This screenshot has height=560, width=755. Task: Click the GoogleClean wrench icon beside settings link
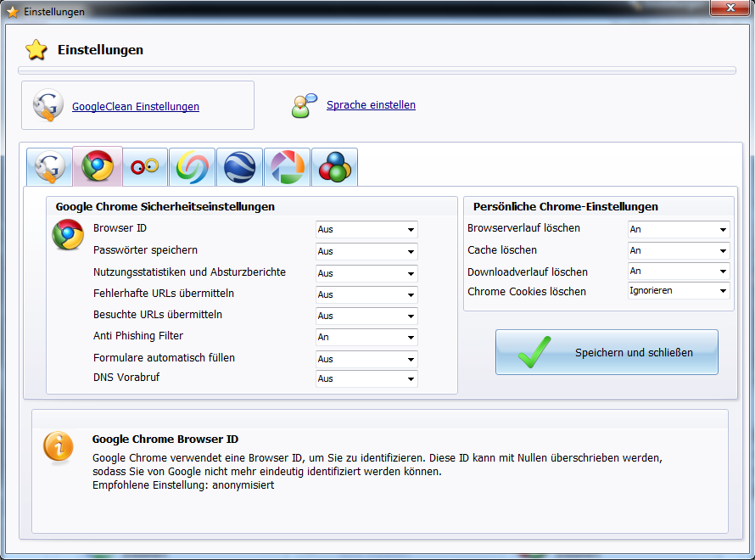pyautogui.click(x=48, y=105)
